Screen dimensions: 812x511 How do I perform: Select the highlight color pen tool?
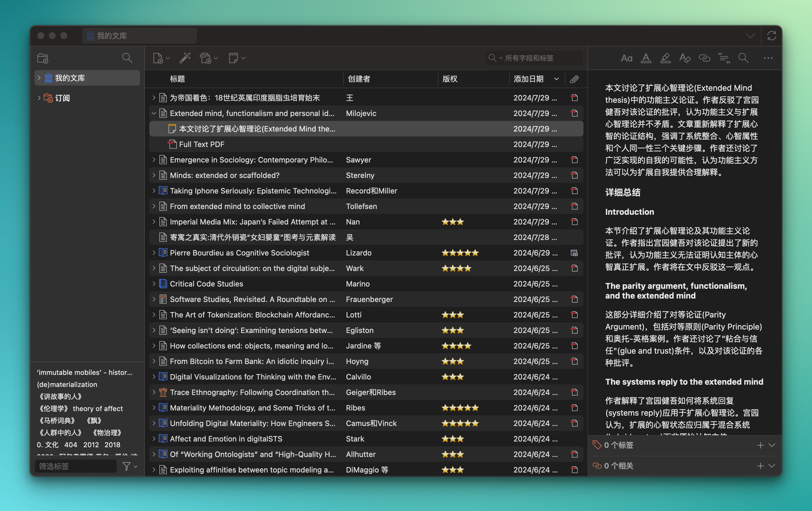click(x=665, y=58)
